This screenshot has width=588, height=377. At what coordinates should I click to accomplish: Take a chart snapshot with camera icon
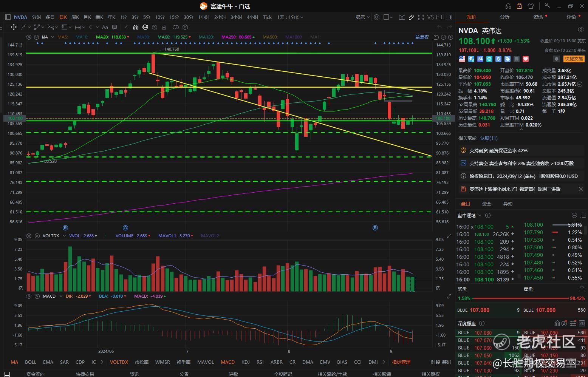[402, 17]
